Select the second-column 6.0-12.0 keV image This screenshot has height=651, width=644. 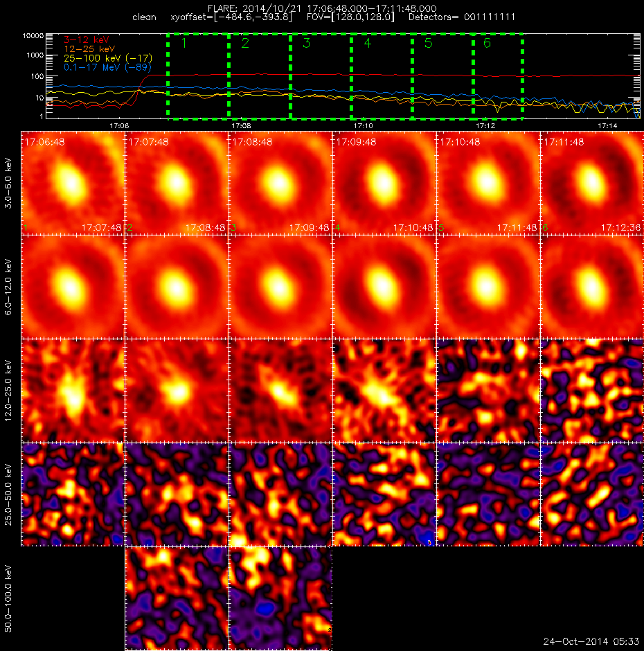[177, 287]
